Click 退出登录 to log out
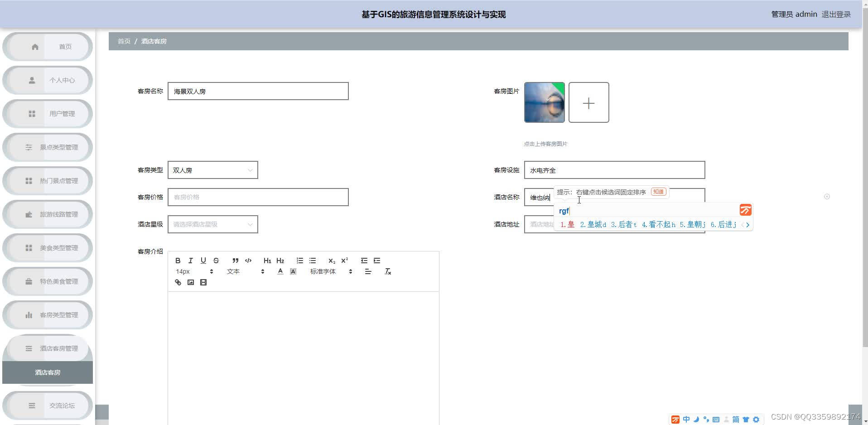868x425 pixels. (836, 14)
